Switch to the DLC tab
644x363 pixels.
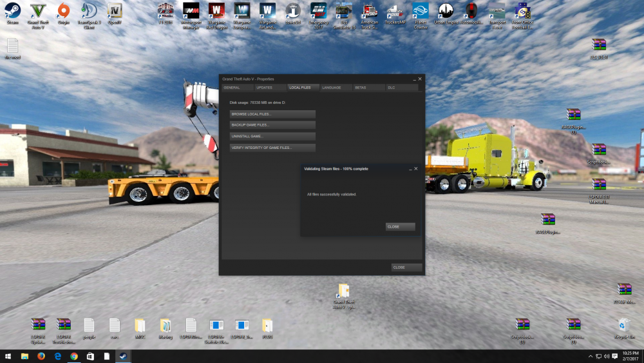click(402, 88)
